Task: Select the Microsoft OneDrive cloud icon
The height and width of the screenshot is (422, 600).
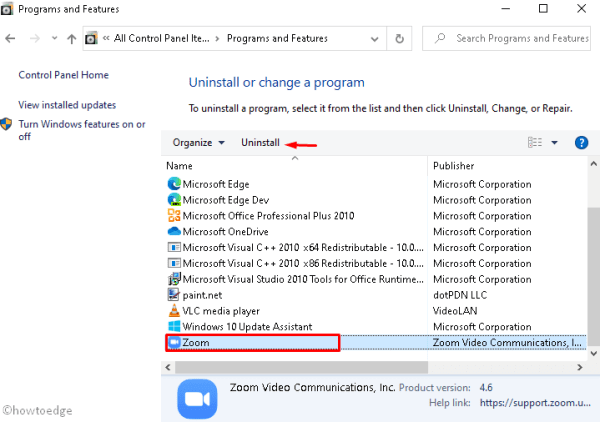Action: coord(174,231)
